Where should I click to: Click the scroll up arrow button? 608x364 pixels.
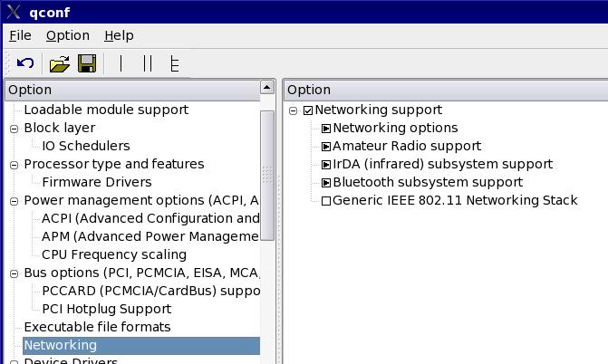tap(266, 87)
